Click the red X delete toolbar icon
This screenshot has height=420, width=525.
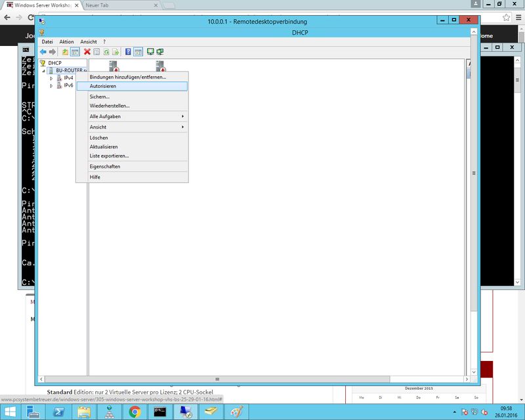(x=87, y=52)
